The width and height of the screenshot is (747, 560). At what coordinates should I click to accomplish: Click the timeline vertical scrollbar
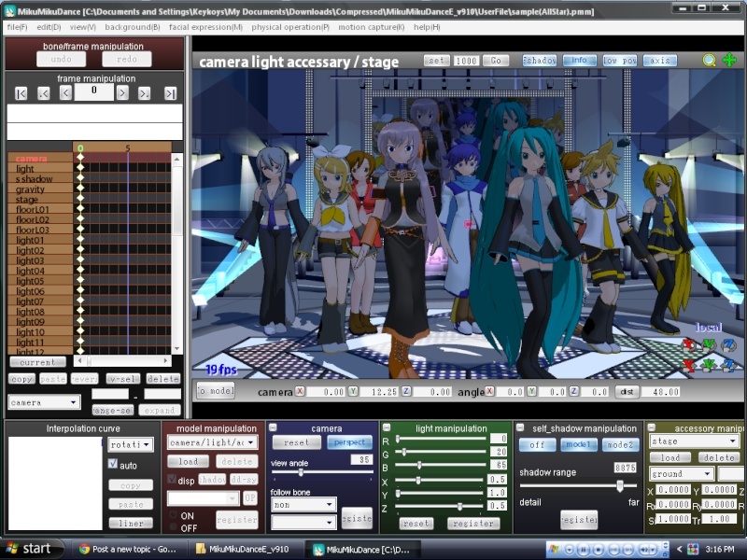pos(176,253)
